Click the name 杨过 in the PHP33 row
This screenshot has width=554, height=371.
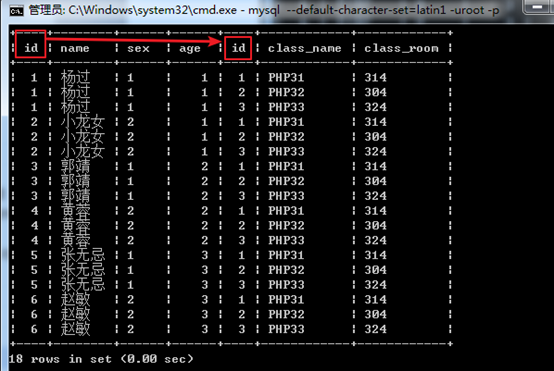pos(75,107)
